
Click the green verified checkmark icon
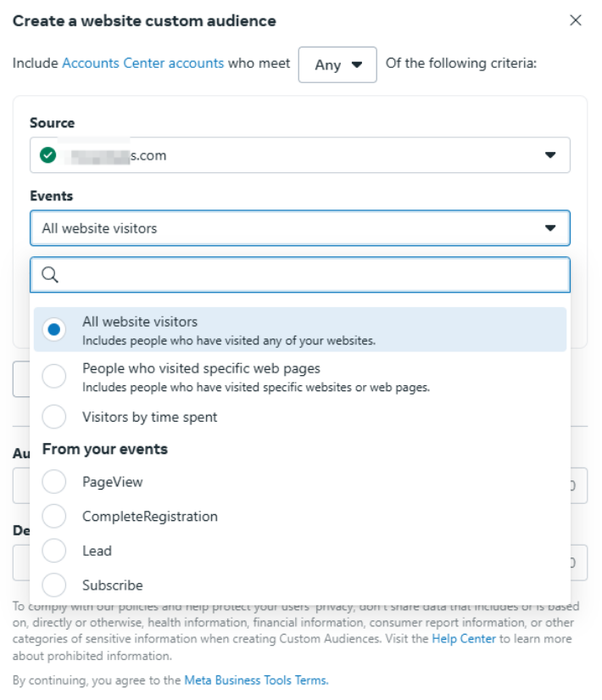coord(48,155)
